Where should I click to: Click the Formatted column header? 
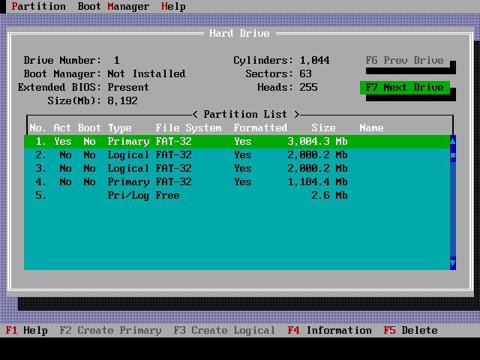pyautogui.click(x=260, y=128)
